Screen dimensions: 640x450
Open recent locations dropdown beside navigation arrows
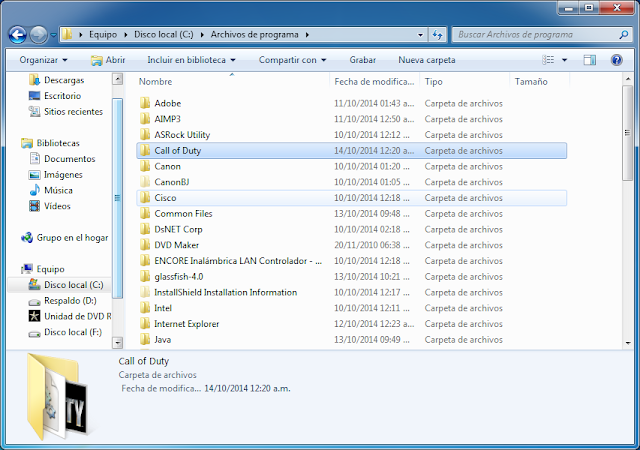coord(53,35)
